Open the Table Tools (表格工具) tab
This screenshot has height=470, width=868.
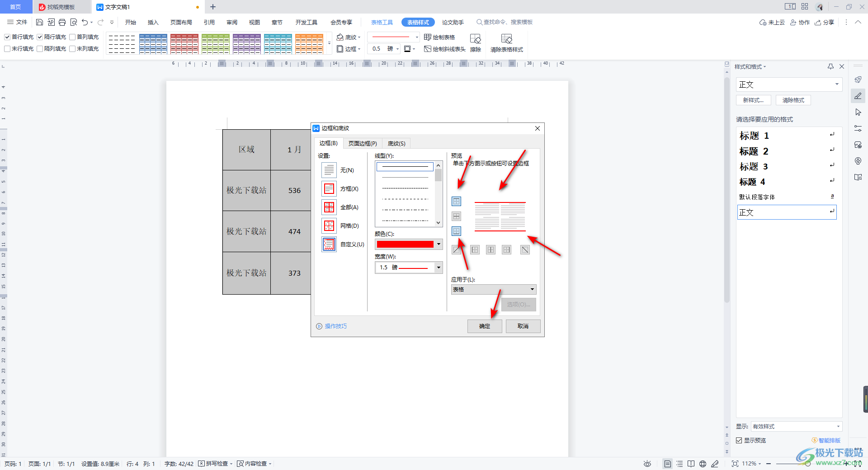pyautogui.click(x=382, y=22)
